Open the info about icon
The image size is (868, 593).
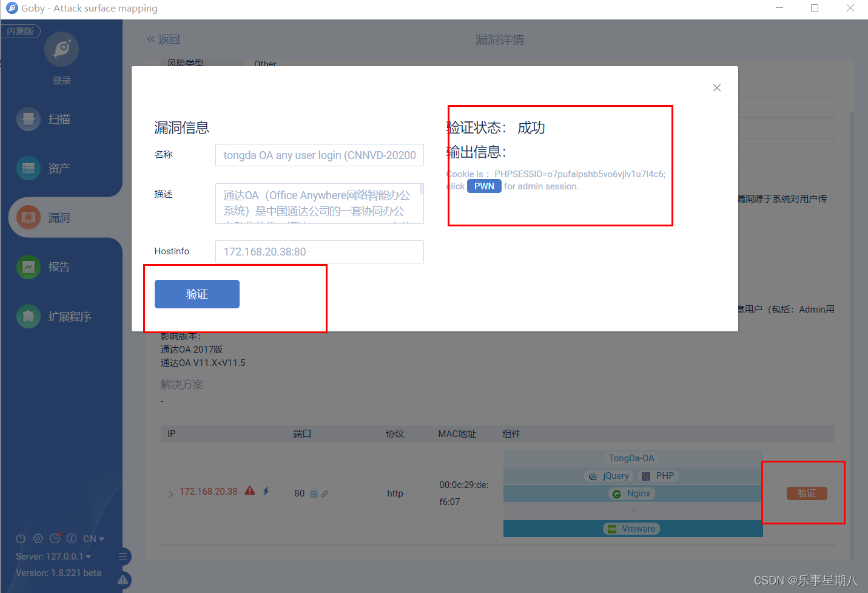(x=72, y=538)
